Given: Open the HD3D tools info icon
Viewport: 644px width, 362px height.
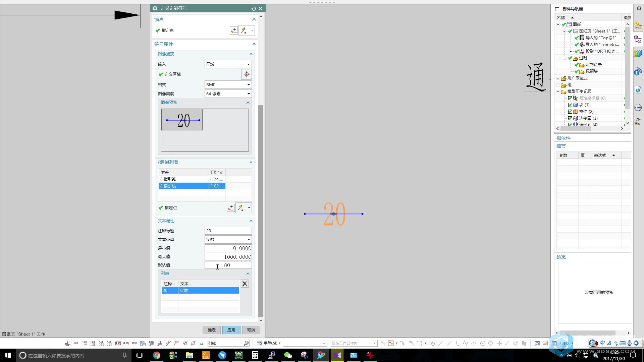Looking at the screenshot, I should pyautogui.click(x=638, y=71).
